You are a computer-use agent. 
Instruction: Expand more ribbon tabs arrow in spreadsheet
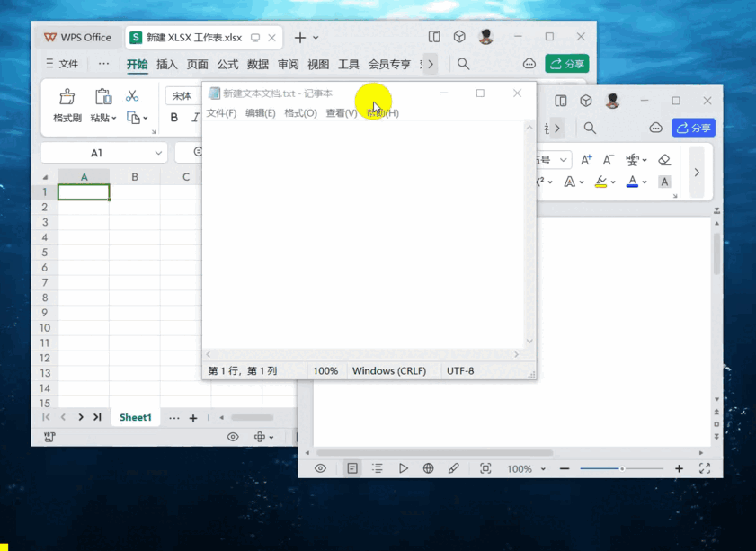point(431,64)
